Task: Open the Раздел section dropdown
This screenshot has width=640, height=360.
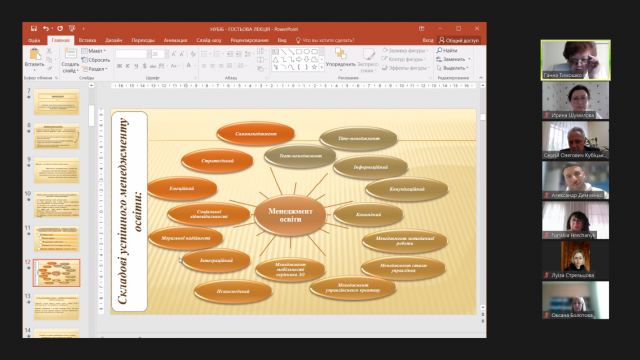Action: click(x=95, y=69)
